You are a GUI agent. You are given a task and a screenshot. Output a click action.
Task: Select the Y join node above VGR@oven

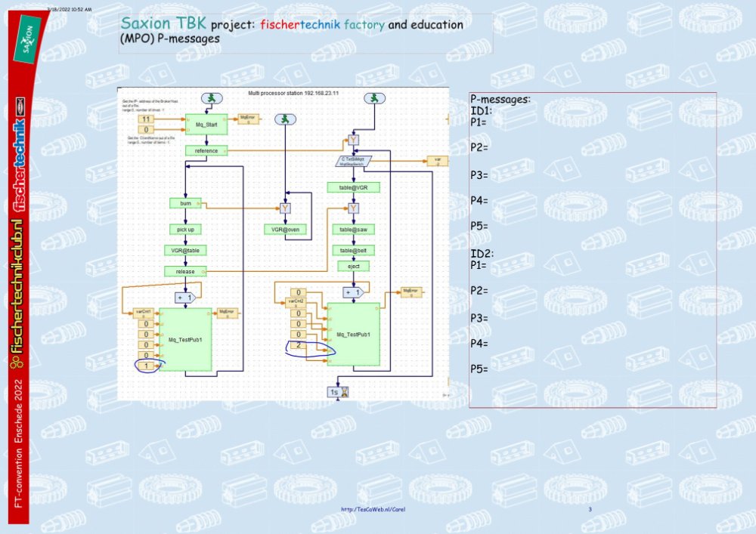286,208
